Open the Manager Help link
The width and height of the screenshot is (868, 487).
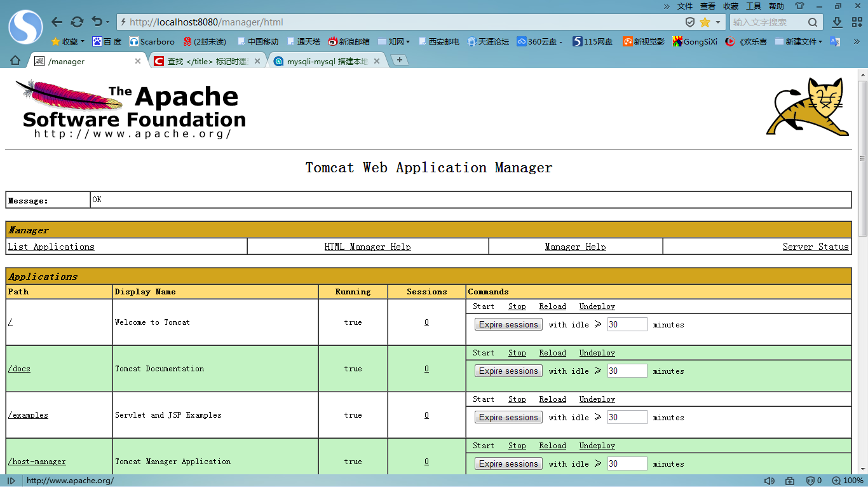(575, 247)
